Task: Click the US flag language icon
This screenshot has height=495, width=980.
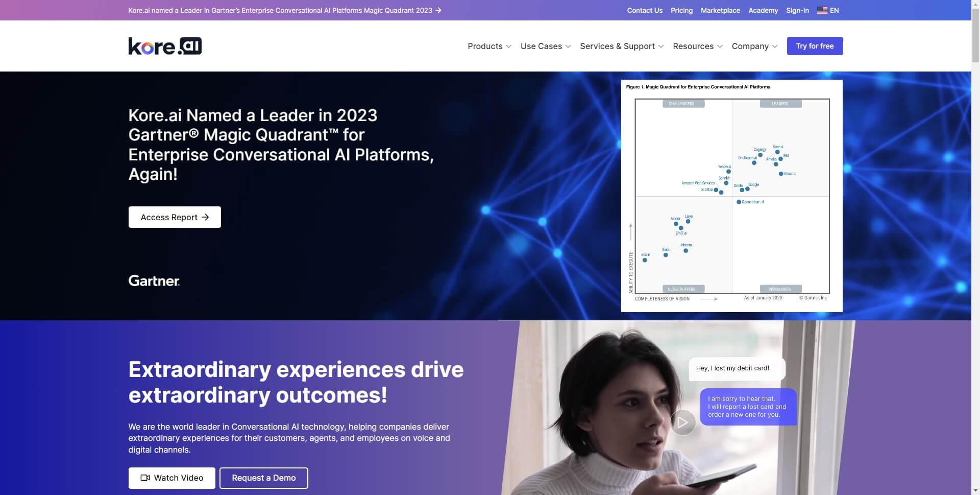Action: (x=822, y=10)
